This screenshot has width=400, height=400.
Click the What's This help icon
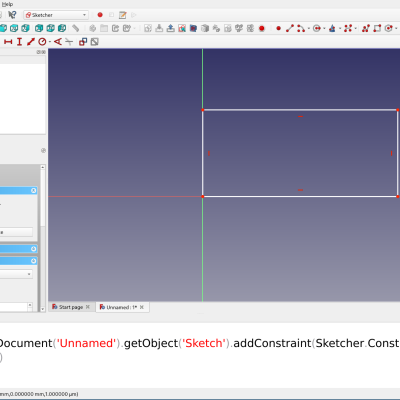tap(12, 15)
